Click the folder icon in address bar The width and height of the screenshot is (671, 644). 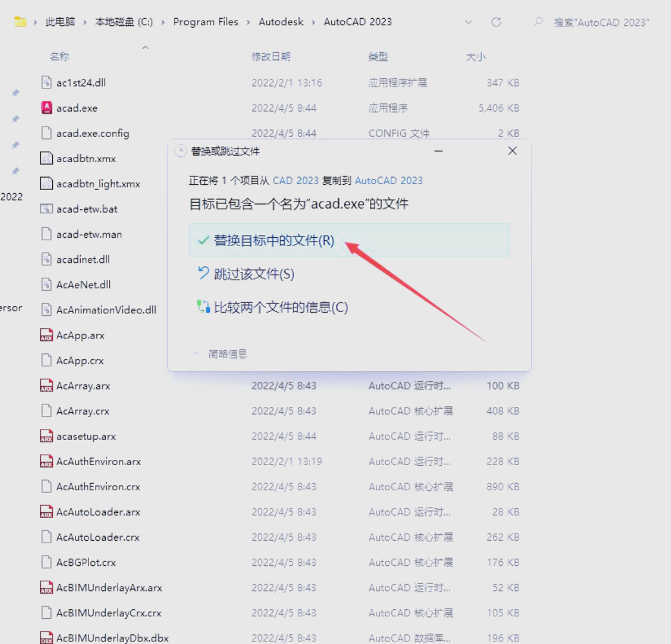(20, 21)
